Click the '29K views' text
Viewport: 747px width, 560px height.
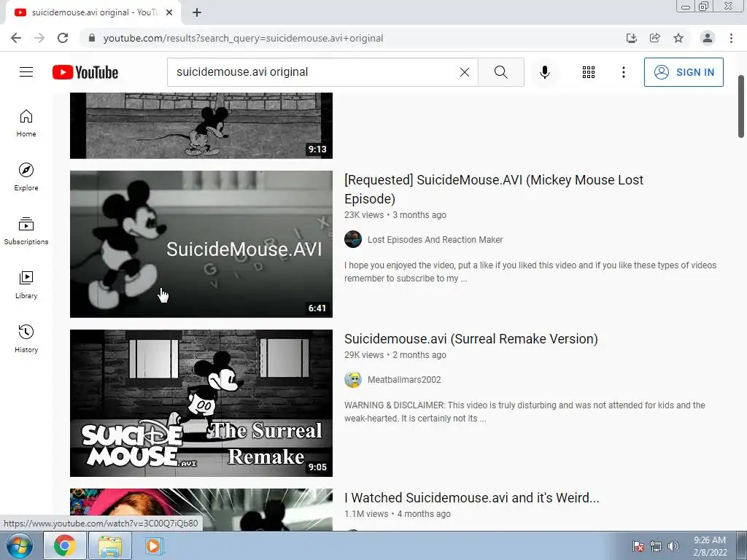click(x=364, y=355)
